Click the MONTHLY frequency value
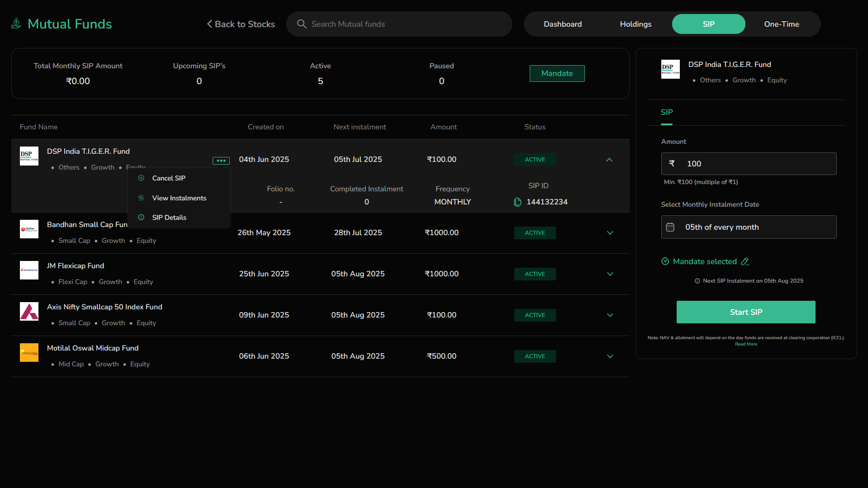Screen dimensions: 868x488 452,202
